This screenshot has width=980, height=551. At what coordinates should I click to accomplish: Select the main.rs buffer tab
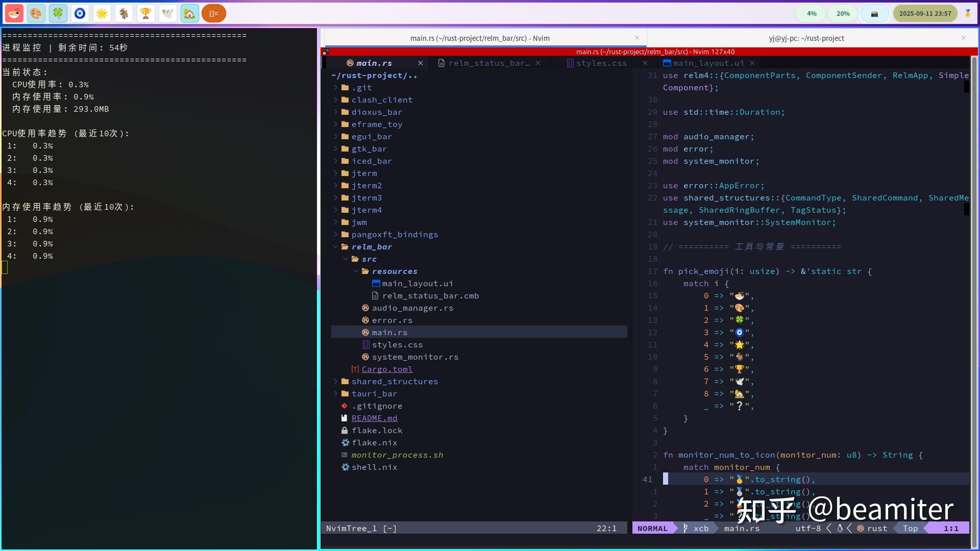tap(374, 63)
